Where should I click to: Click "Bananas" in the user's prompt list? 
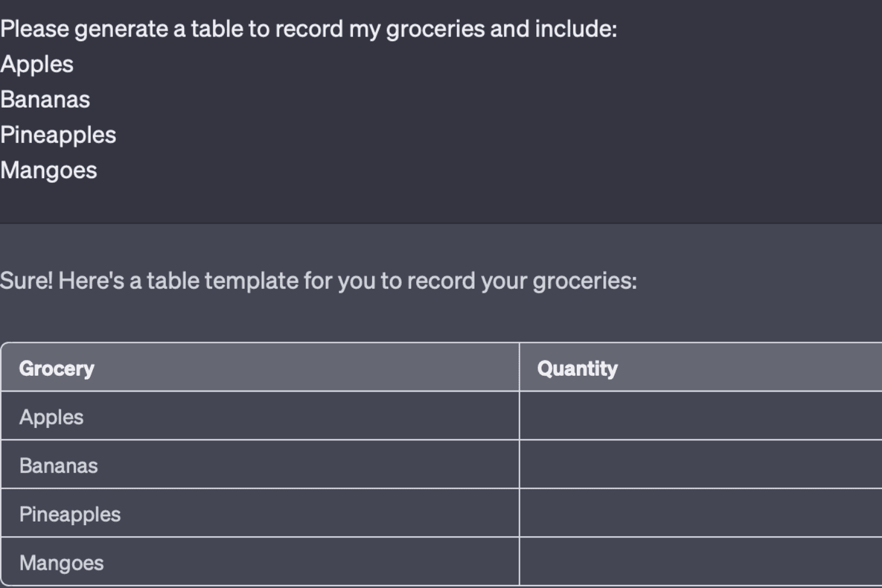45,99
